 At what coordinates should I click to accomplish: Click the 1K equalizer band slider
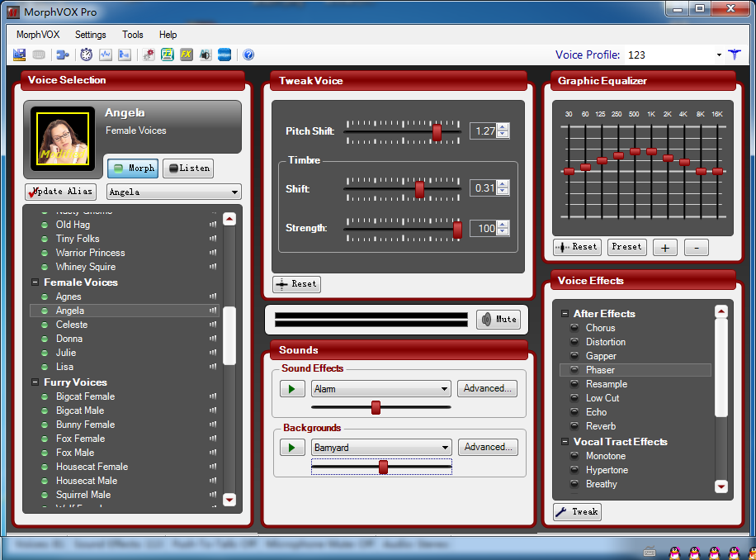point(651,151)
